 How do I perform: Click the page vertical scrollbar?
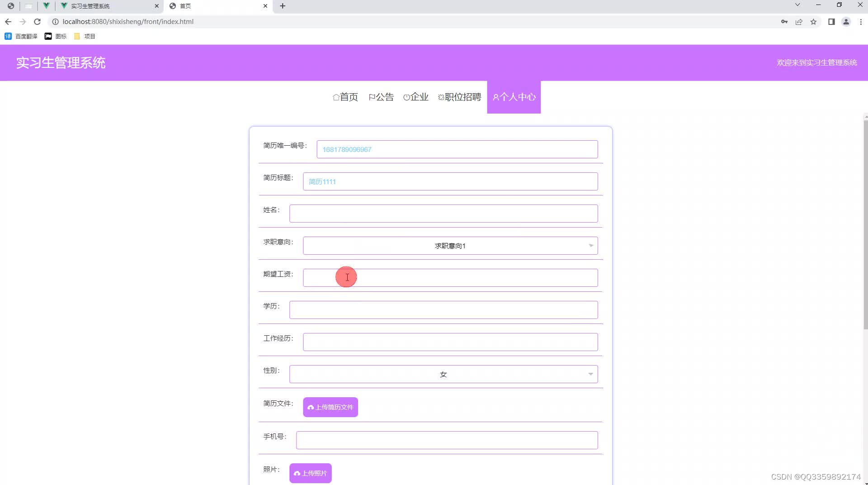click(865, 224)
